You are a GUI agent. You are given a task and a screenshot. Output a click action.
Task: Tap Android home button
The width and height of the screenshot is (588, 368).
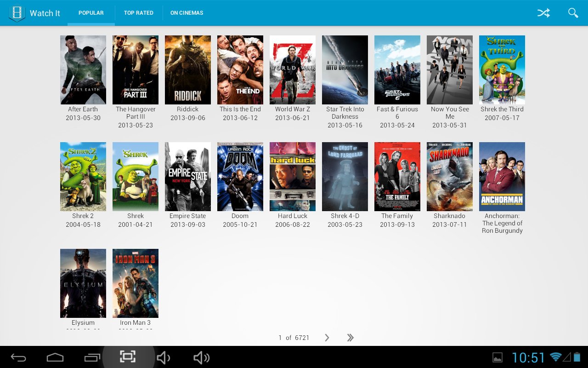pyautogui.click(x=55, y=357)
